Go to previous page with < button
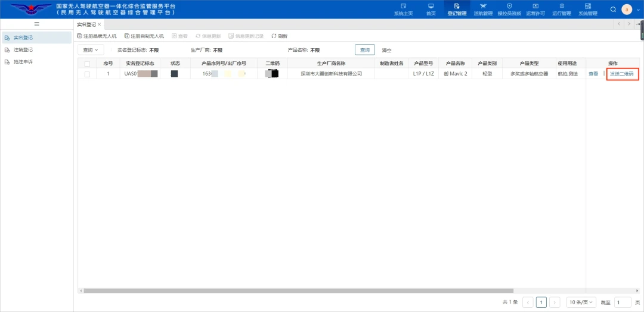Screen dimensions: 644x312 [528, 302]
